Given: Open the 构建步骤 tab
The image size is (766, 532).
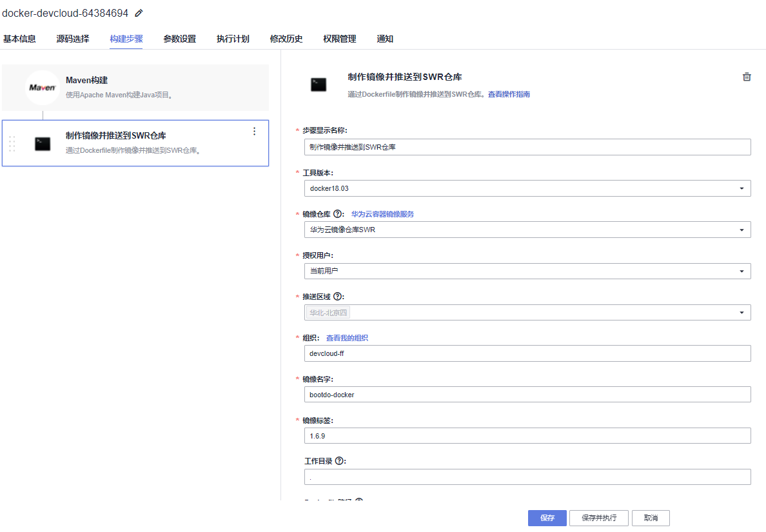Looking at the screenshot, I should (x=126, y=39).
